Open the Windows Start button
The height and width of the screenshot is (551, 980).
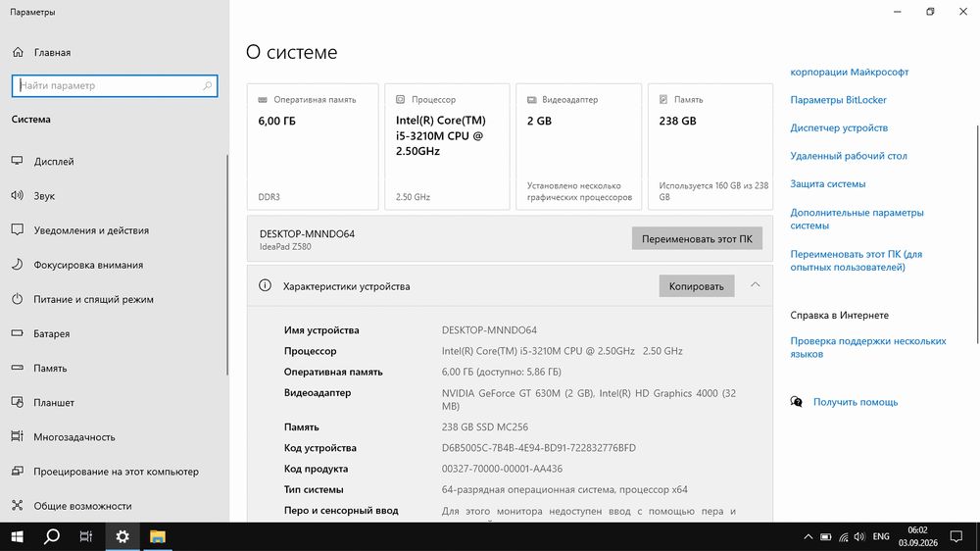pos(18,536)
